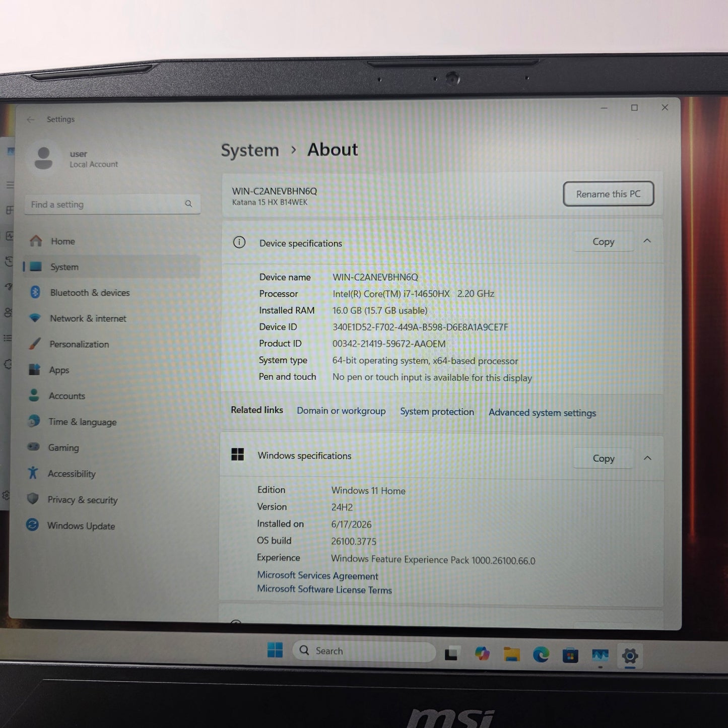
Task: Click the monitor app icon left of Settings on taskbar
Action: (x=600, y=655)
